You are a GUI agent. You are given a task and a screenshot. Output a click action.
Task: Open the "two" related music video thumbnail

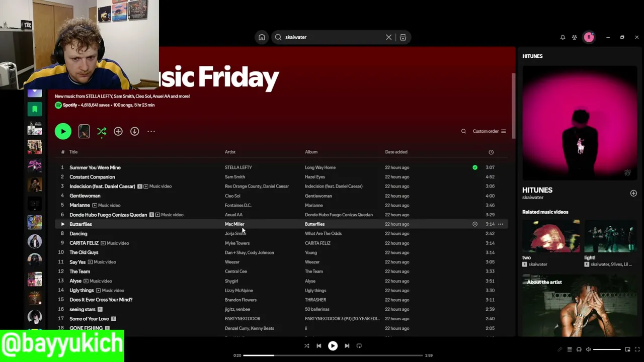[551, 236]
